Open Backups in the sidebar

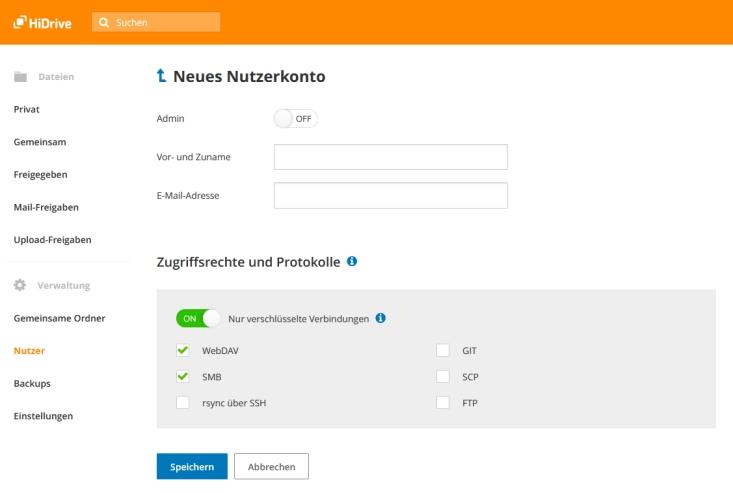pyautogui.click(x=32, y=384)
